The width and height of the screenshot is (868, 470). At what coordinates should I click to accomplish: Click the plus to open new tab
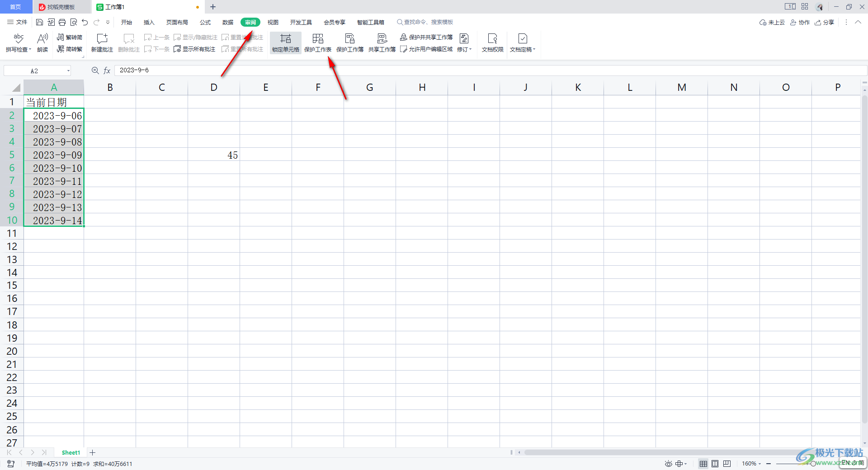[213, 7]
